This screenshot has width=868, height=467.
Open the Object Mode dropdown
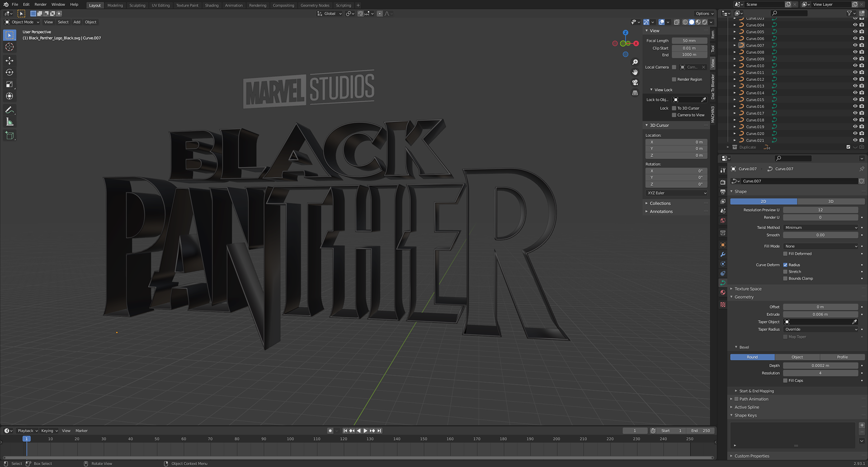pos(22,22)
